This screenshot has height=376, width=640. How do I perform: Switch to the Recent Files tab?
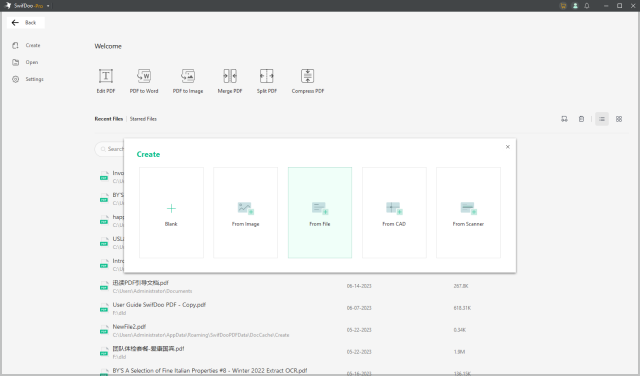109,119
